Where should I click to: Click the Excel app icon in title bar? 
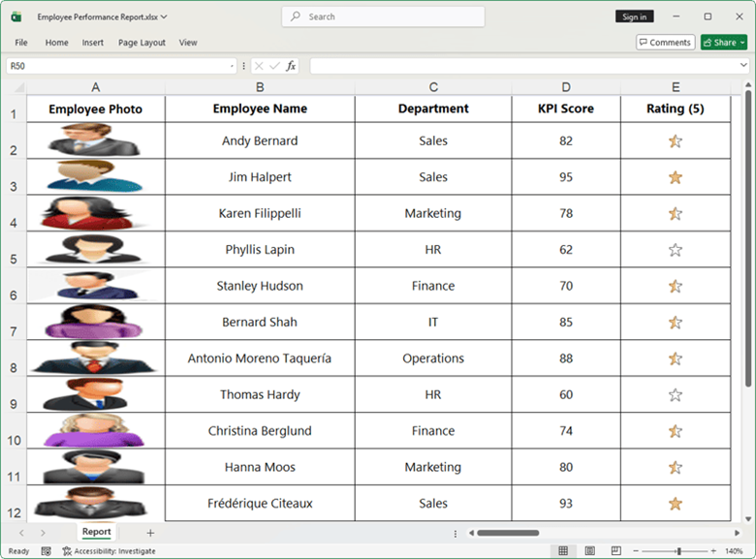[16, 16]
